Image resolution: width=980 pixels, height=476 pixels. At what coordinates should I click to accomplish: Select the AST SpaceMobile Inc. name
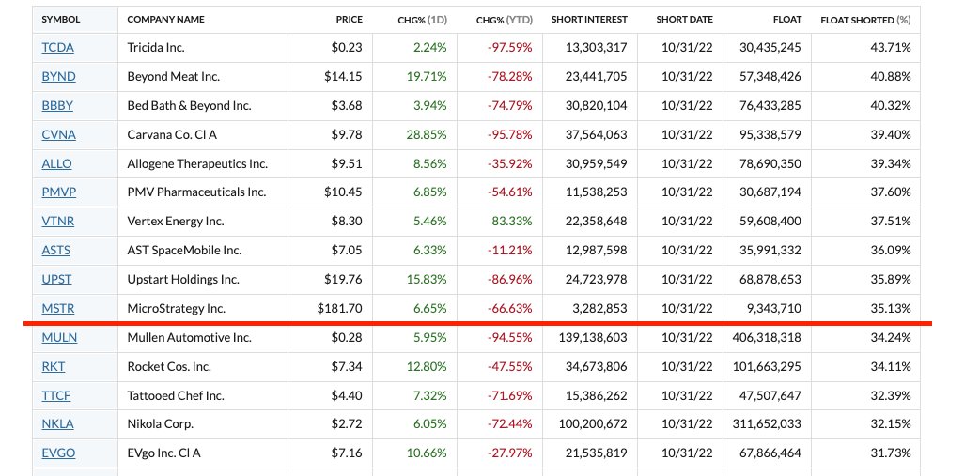(184, 251)
